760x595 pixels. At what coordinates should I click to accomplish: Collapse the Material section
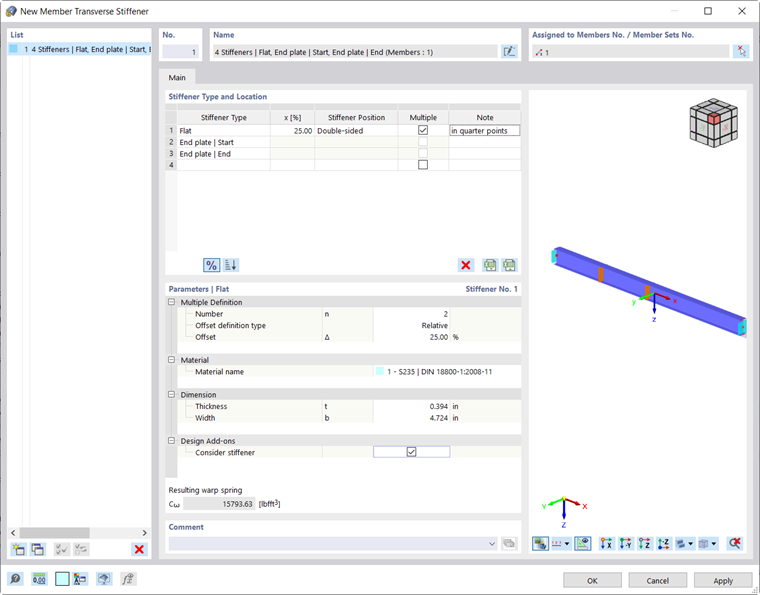171,360
